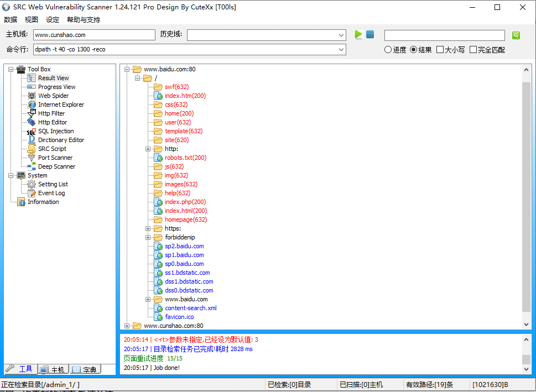Enable the 大小写 checkbox
This screenshot has height=392, width=536.
[x=440, y=50]
